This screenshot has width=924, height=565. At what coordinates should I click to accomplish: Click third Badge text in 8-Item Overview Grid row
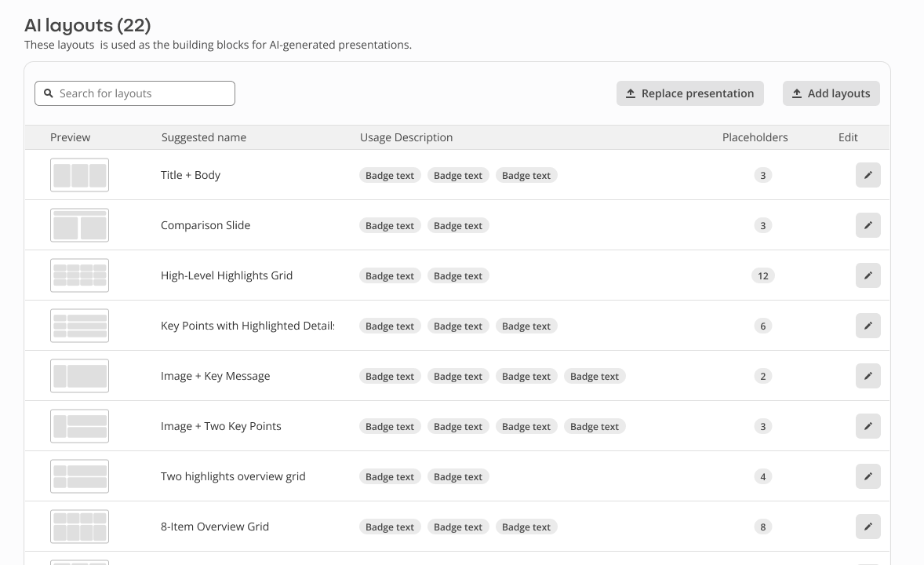[x=526, y=526]
